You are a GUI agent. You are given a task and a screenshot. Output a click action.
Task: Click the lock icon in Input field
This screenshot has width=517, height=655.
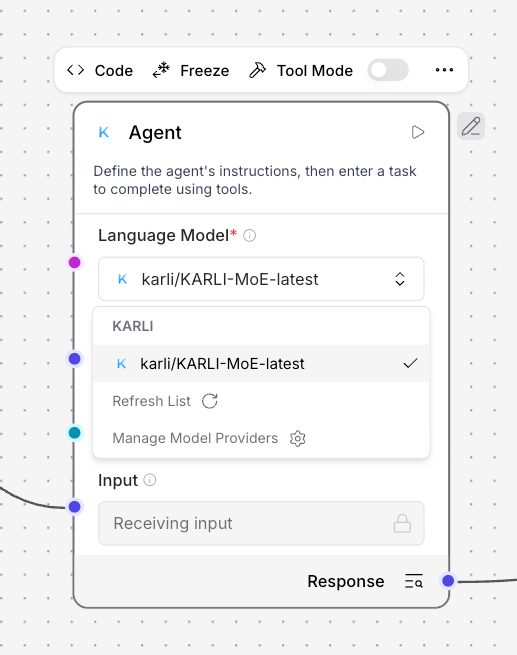[402, 523]
